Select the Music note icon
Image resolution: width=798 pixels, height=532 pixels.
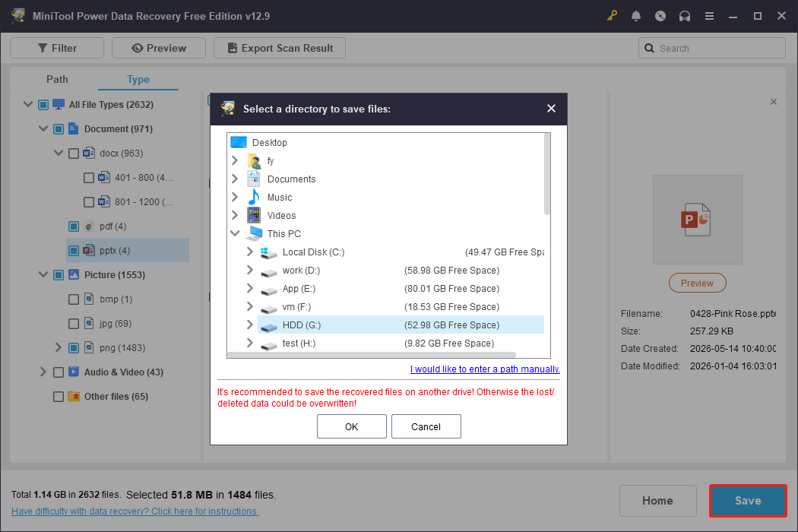253,197
